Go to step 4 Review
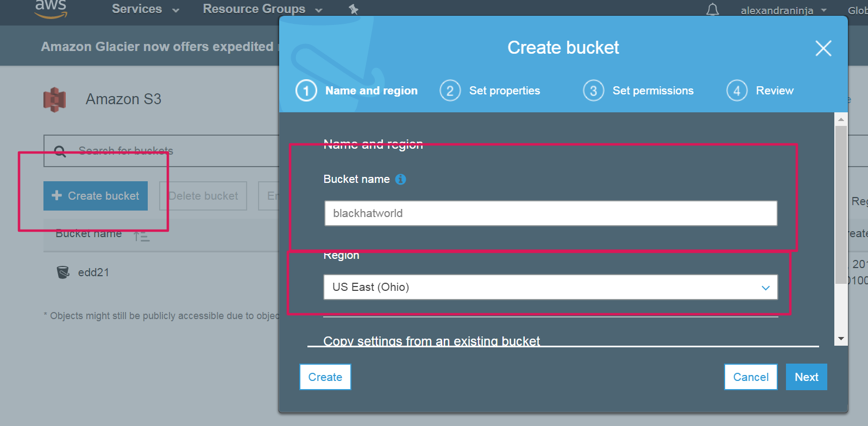The height and width of the screenshot is (426, 868). [x=760, y=91]
